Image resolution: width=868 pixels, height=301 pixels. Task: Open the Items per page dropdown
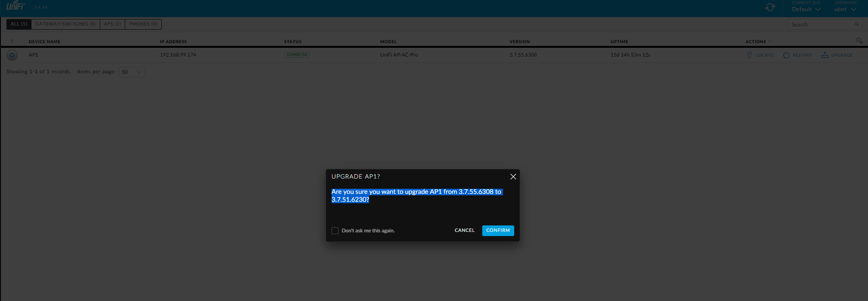[x=132, y=72]
